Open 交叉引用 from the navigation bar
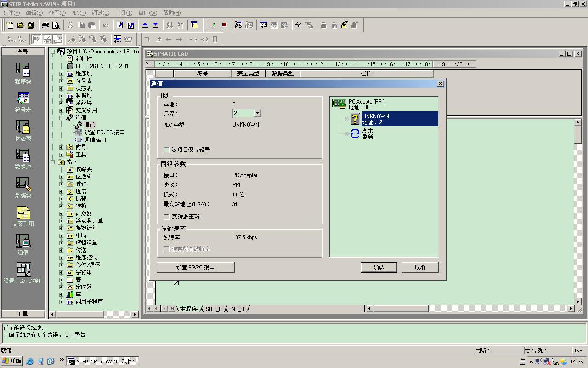This screenshot has height=368, width=588. point(23,216)
